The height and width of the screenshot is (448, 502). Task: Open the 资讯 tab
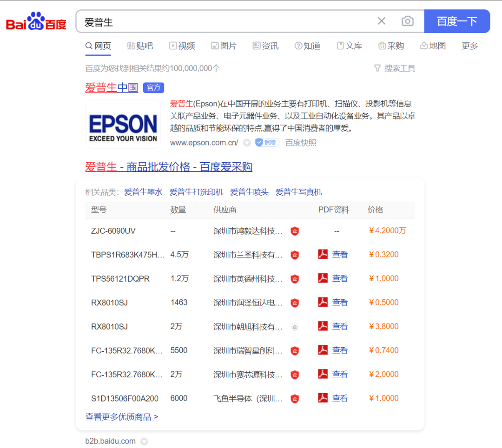[x=265, y=46]
